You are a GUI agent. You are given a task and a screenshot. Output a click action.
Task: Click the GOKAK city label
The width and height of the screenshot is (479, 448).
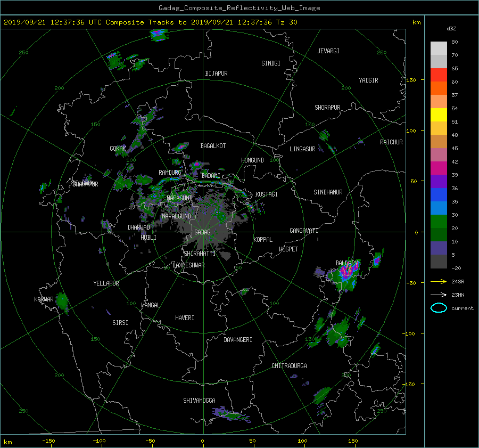pyautogui.click(x=118, y=149)
